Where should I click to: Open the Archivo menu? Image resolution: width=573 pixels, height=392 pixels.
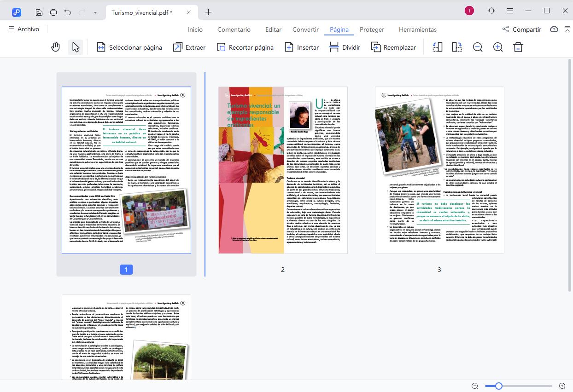(24, 29)
